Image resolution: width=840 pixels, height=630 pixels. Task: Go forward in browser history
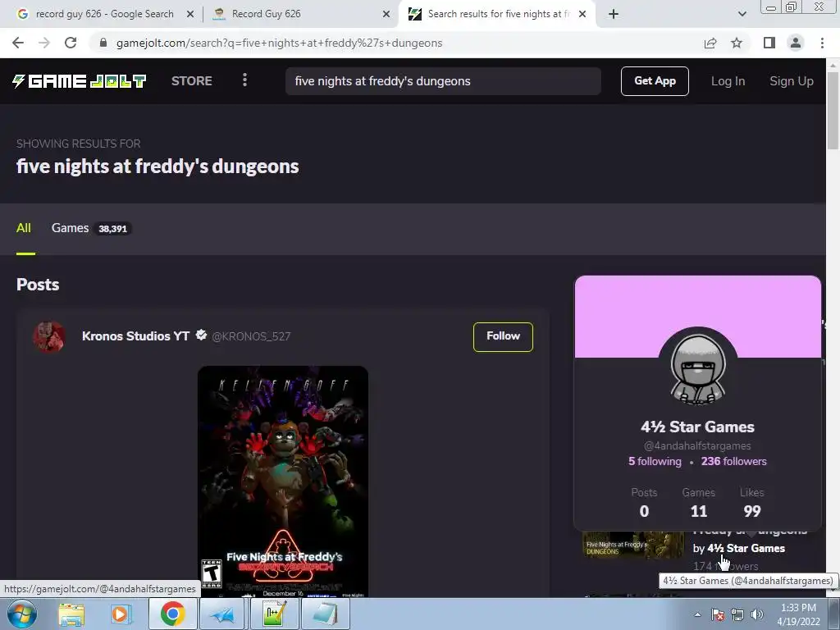pos(44,43)
